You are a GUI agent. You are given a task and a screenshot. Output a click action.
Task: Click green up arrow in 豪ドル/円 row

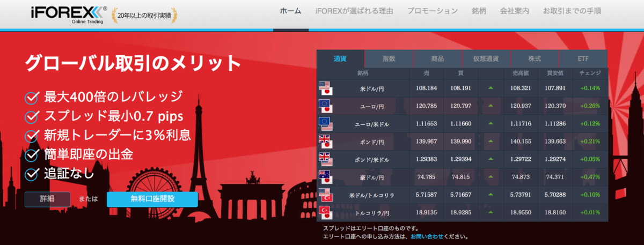491,177
